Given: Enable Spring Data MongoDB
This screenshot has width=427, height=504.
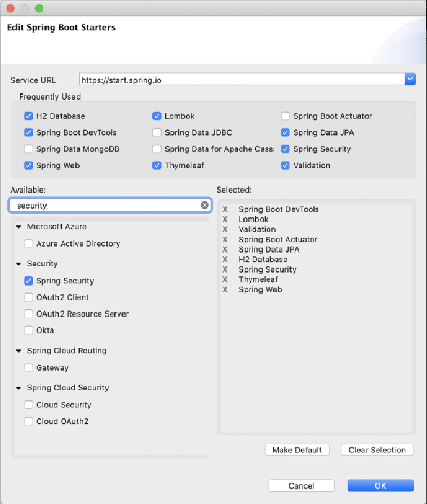Looking at the screenshot, I should click(28, 149).
